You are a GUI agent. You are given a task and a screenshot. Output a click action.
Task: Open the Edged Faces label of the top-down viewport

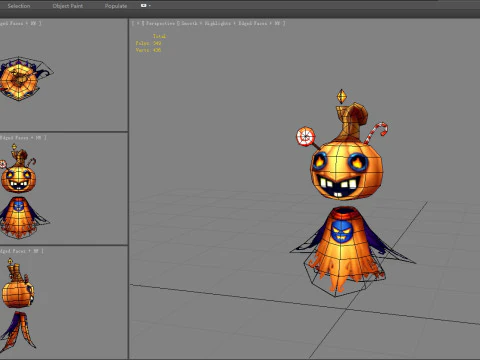11,23
